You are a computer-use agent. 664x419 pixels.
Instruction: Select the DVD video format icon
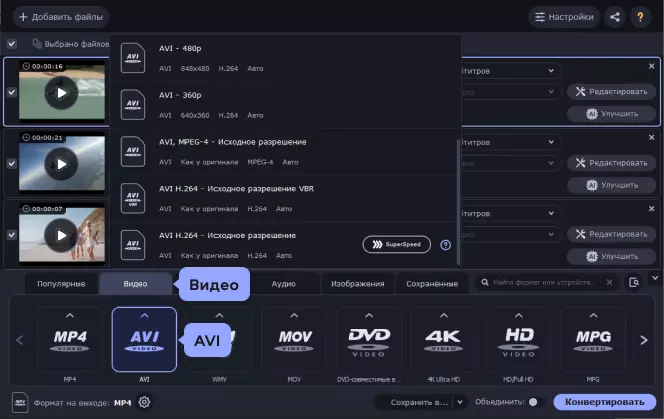point(368,340)
